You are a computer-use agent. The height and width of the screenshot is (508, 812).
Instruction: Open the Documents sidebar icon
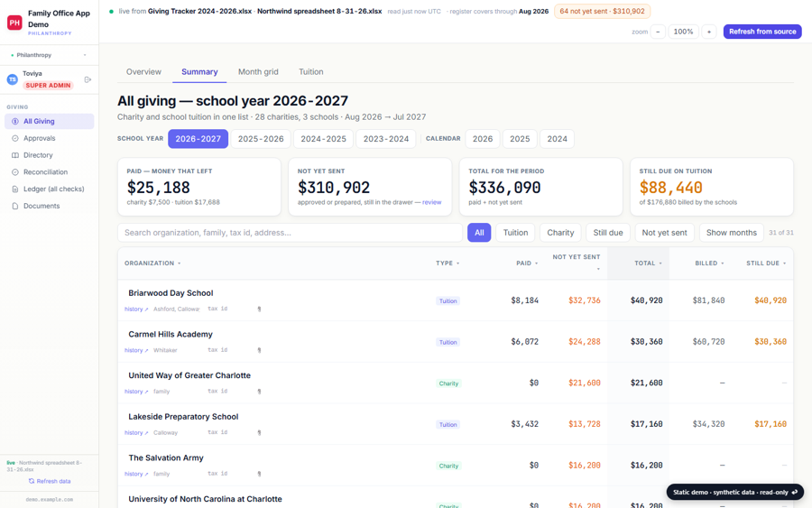coord(15,206)
